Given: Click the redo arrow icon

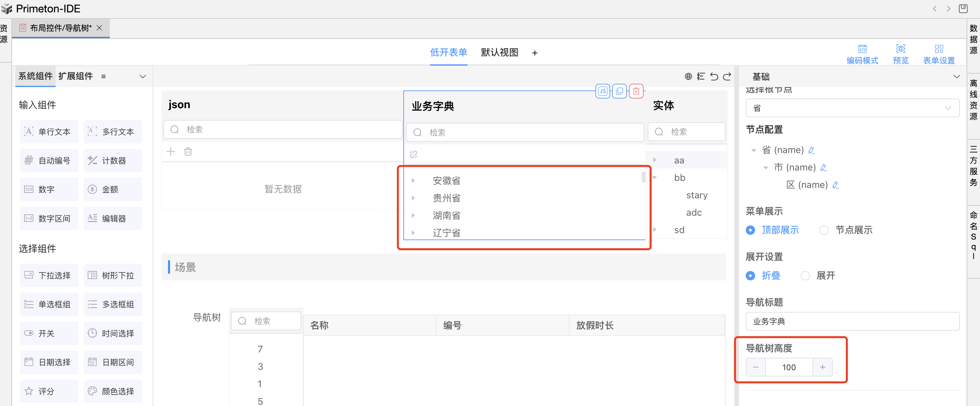Looking at the screenshot, I should click(727, 77).
